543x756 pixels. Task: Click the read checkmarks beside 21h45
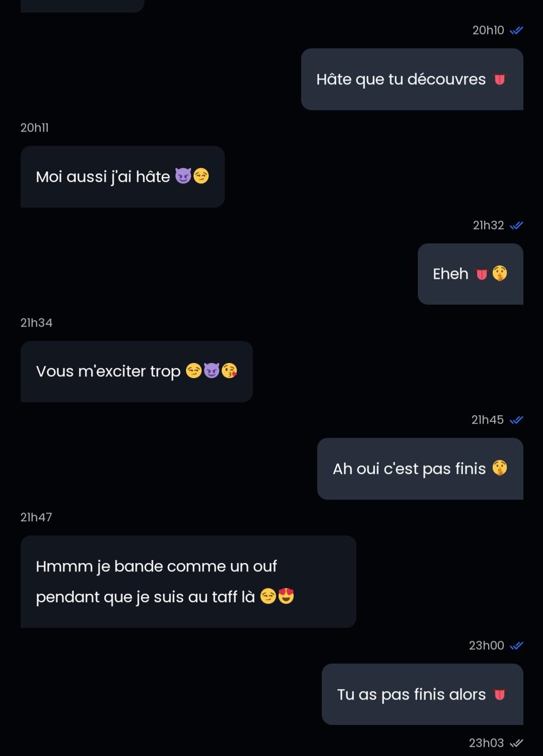pyautogui.click(x=516, y=420)
